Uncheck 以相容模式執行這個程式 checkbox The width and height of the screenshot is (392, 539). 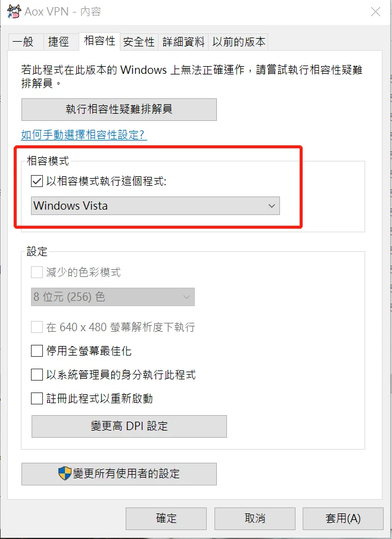tap(37, 182)
